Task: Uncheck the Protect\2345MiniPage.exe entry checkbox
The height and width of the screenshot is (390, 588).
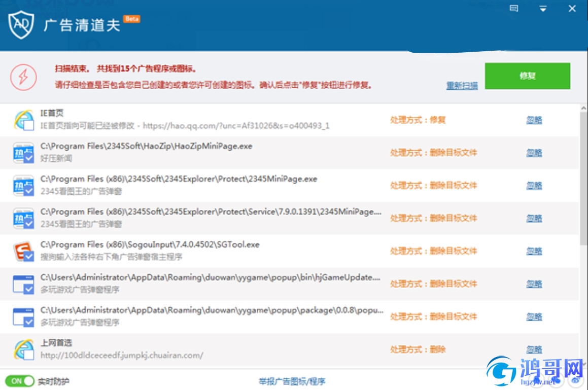Action: pyautogui.click(x=28, y=191)
